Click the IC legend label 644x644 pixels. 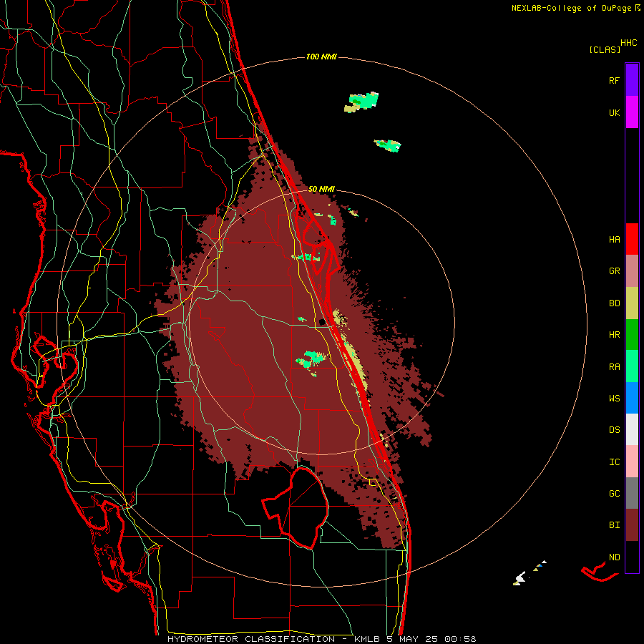[x=614, y=462]
